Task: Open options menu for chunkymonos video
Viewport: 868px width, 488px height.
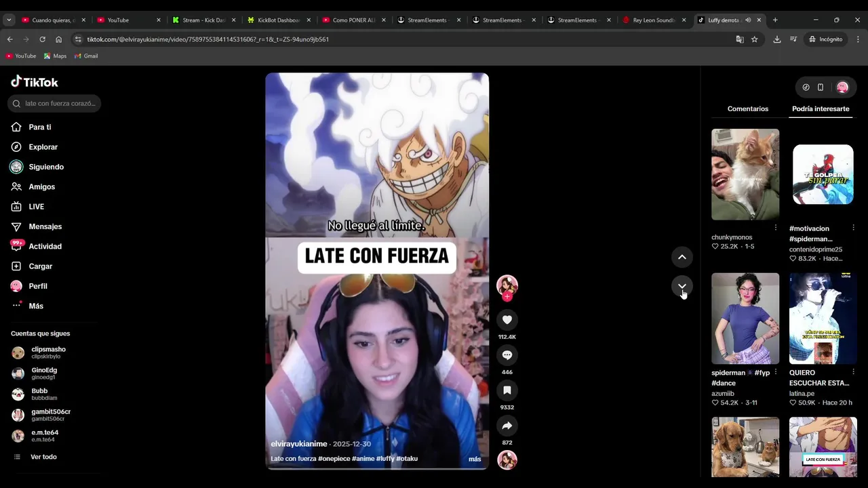Action: click(776, 228)
